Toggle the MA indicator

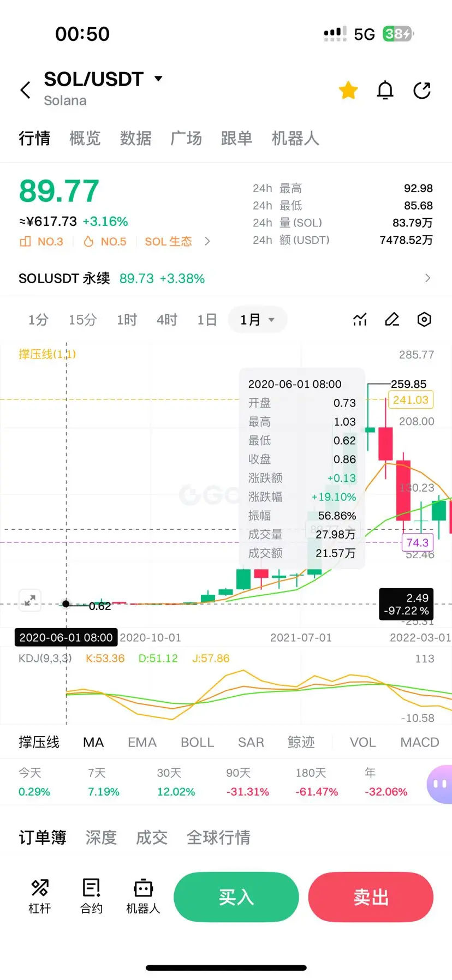click(x=93, y=742)
